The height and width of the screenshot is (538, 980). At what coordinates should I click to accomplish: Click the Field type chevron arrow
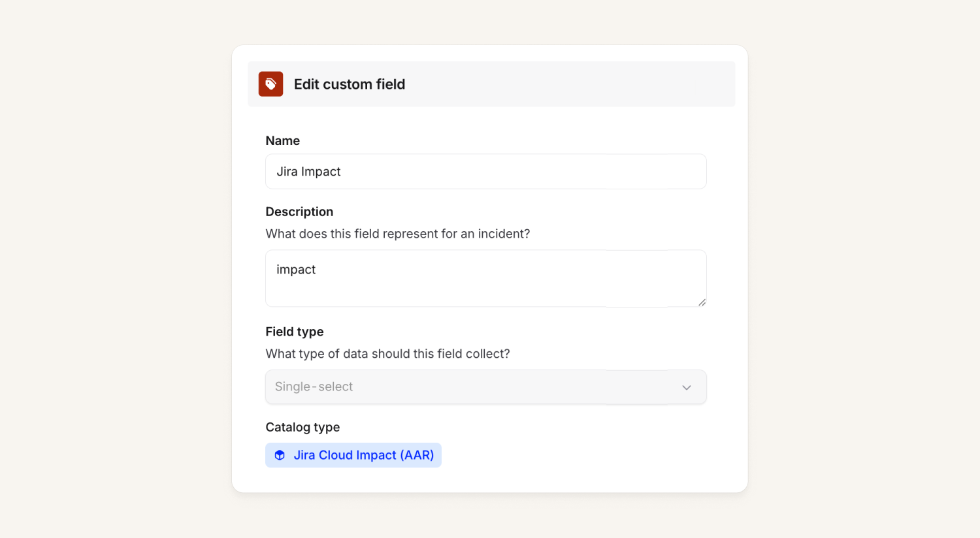[x=687, y=387]
